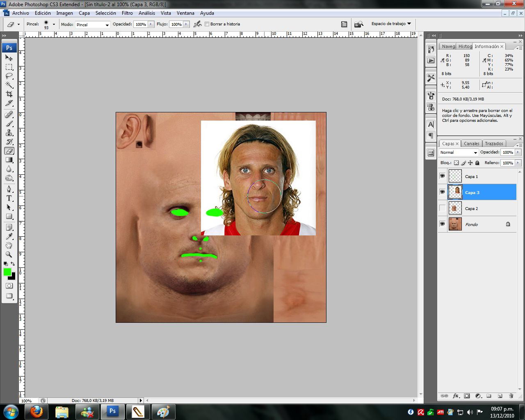
Task: Open Relleno slider arrow
Action: tap(518, 163)
